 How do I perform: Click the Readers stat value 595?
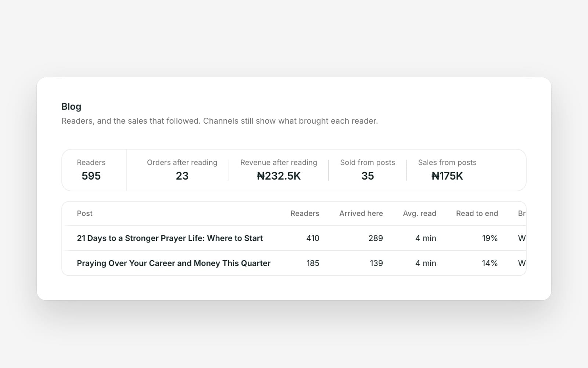tap(91, 176)
